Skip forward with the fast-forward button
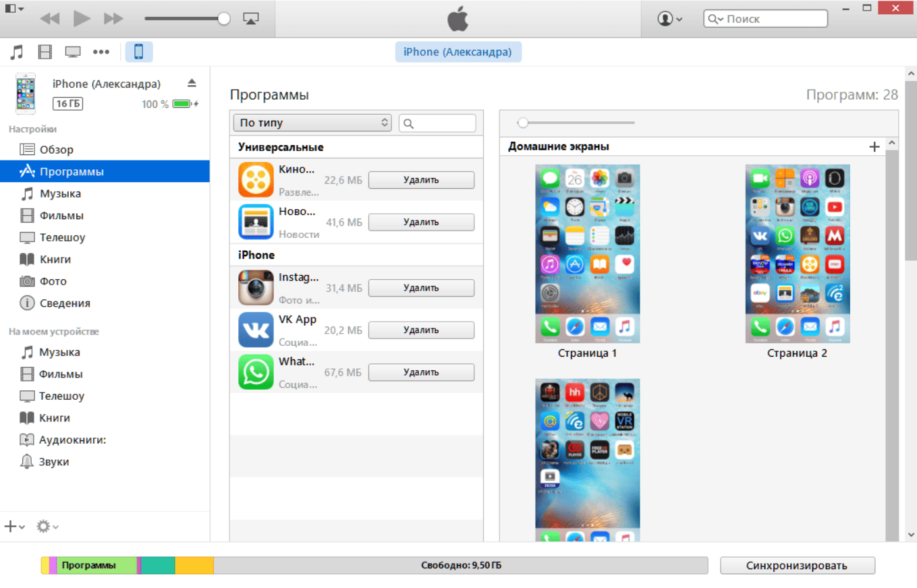Viewport: 917px width, 588px height. click(x=113, y=19)
